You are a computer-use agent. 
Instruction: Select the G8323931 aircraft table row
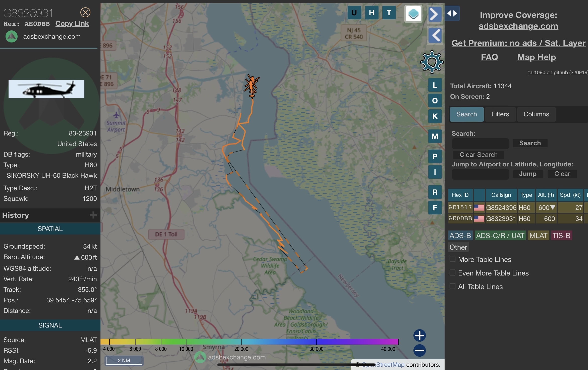[518, 219]
